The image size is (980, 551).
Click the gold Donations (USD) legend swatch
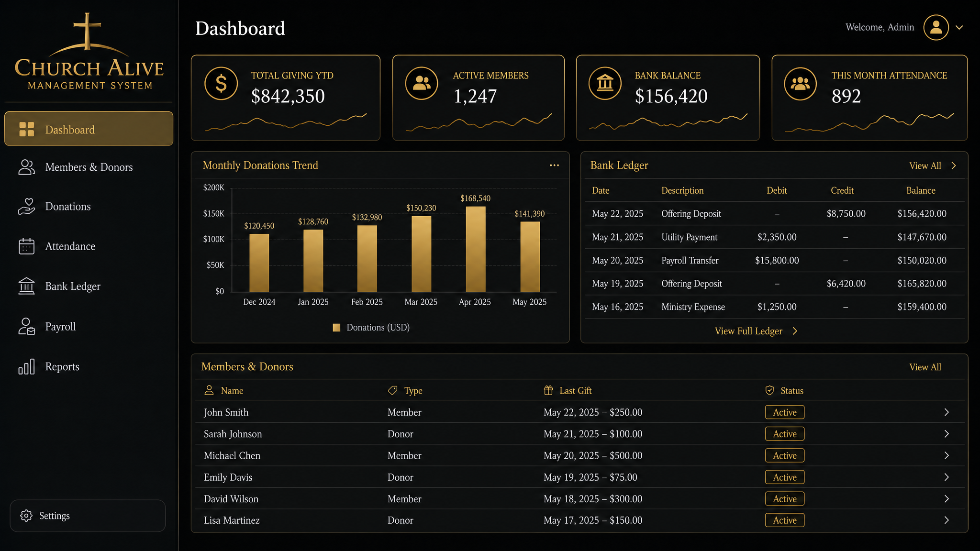click(336, 328)
